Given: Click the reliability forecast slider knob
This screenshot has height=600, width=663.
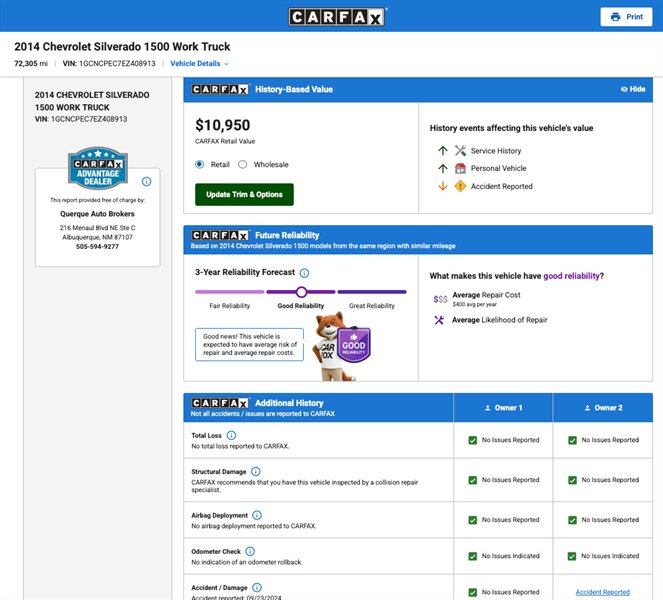Looking at the screenshot, I should click(301, 292).
